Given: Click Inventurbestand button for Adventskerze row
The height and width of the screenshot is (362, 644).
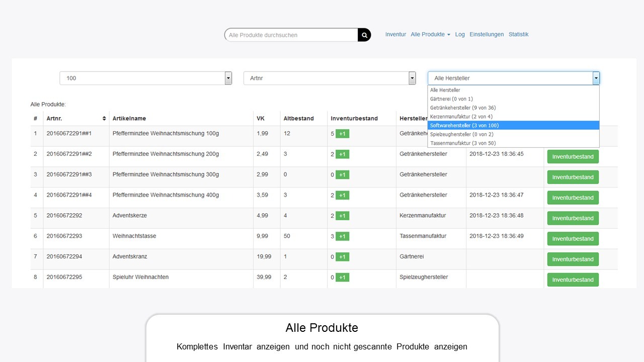Looking at the screenshot, I should pyautogui.click(x=573, y=218).
